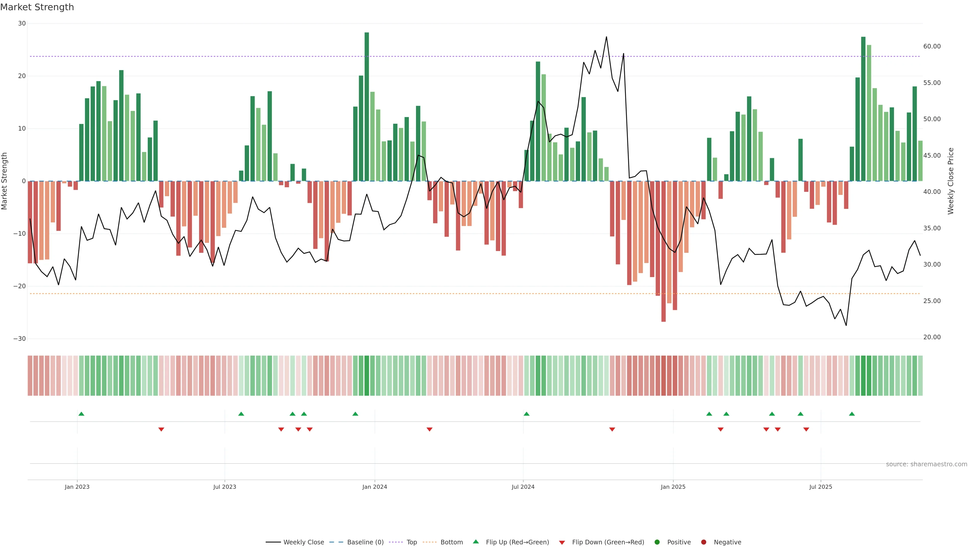980x551 pixels.
Task: Click the weekly close price peak point
Action: tap(606, 37)
